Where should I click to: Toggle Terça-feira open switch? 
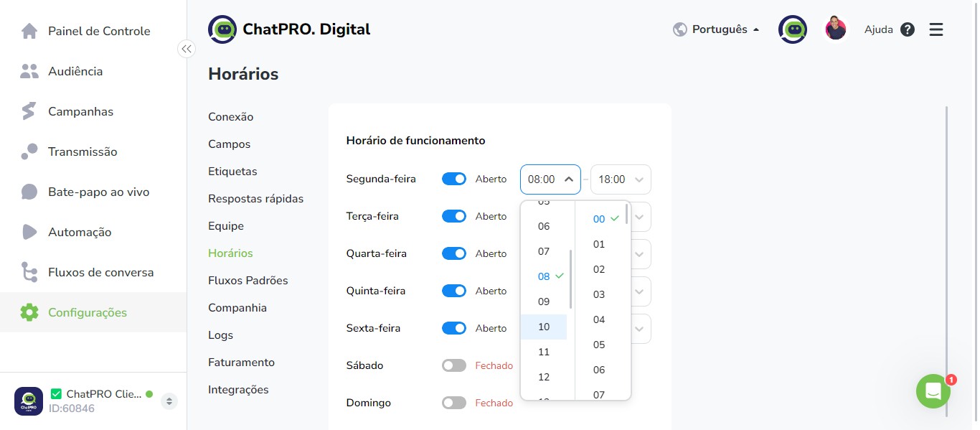tap(454, 216)
